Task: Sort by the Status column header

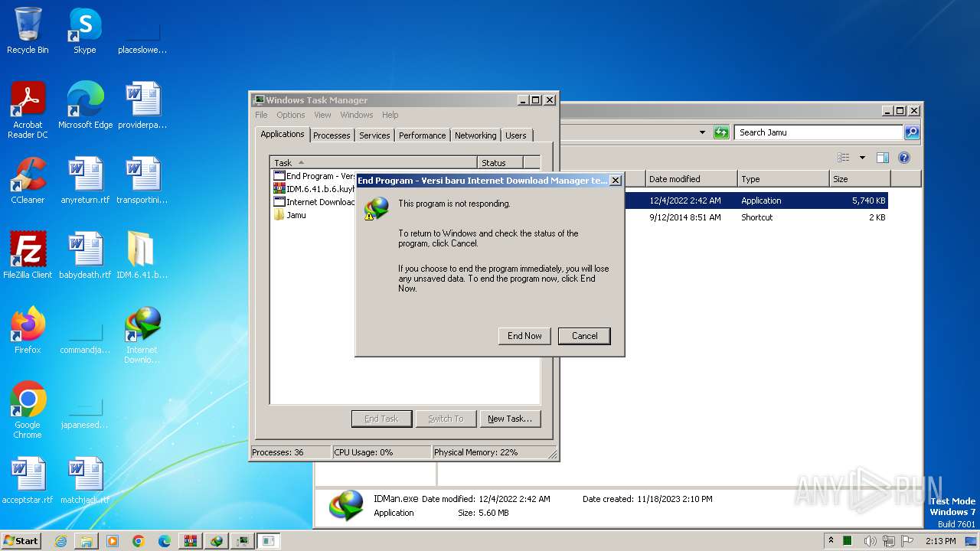Action: 500,162
